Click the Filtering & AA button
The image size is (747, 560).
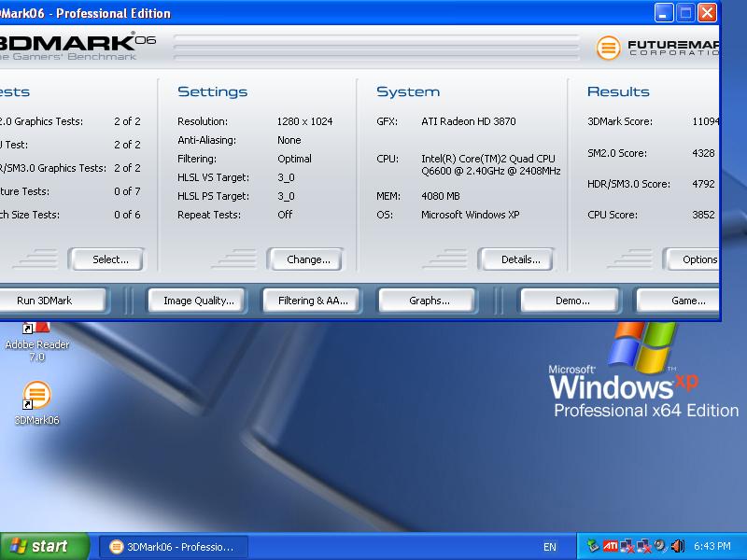312,301
